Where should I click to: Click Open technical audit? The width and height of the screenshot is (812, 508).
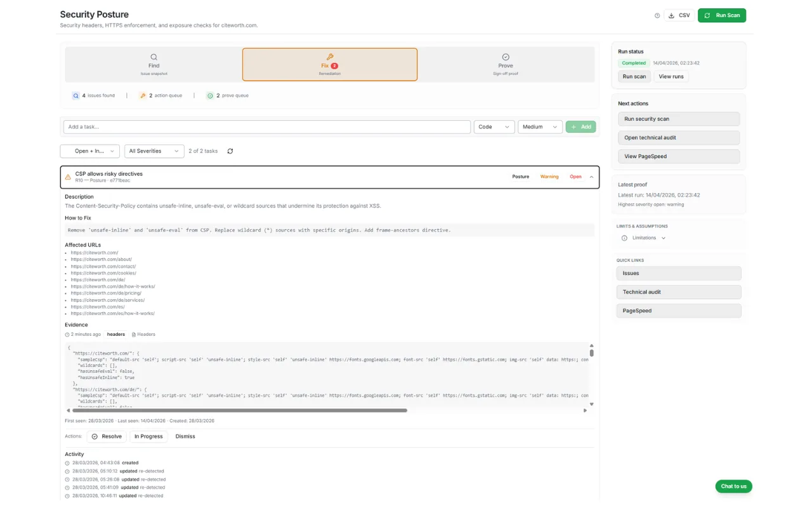tap(679, 138)
